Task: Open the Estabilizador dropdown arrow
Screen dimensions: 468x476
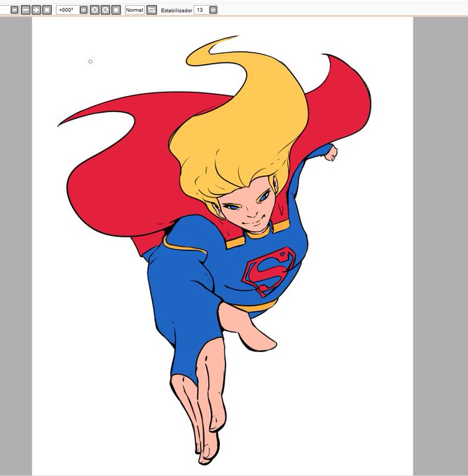Action: [x=214, y=10]
